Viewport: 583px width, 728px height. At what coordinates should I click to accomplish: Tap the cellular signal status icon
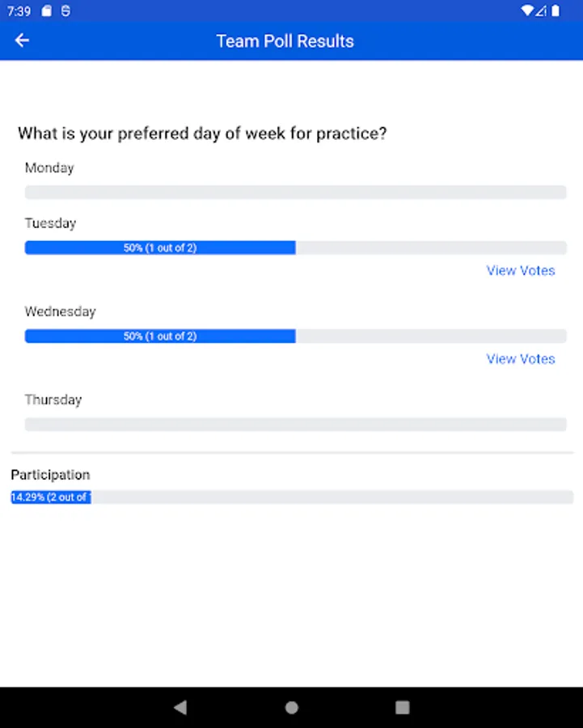click(542, 11)
